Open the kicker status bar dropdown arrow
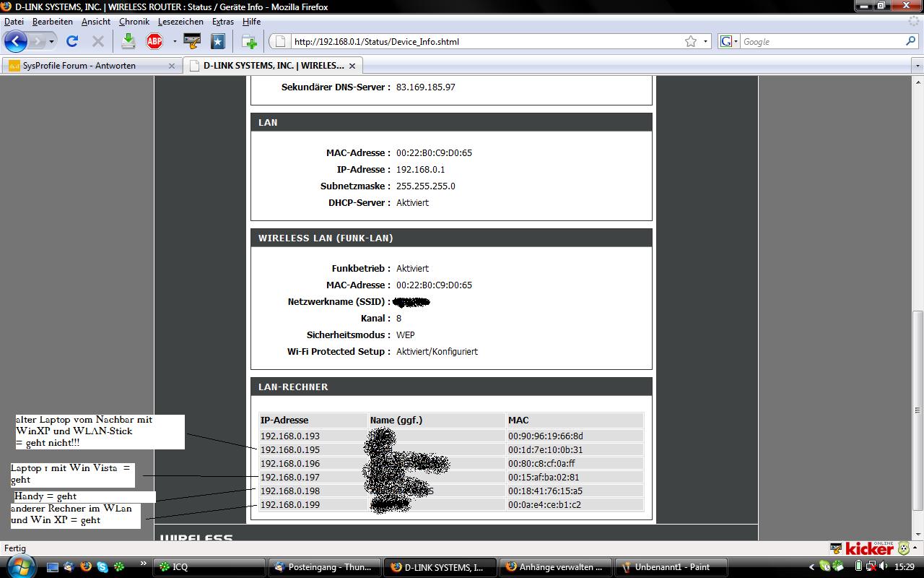This screenshot has height=578, width=924. [915, 548]
